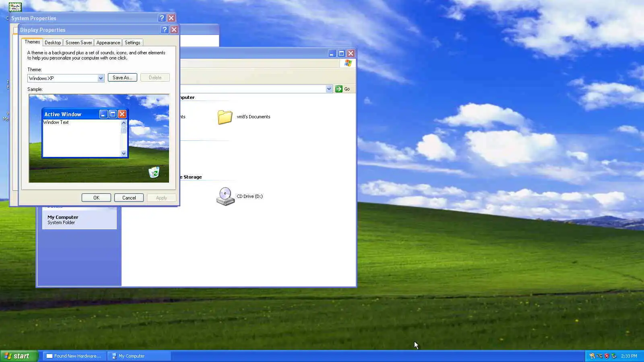Screen dimensions: 644x362
Task: Switch to the Themes tab
Action: [x=32, y=42]
